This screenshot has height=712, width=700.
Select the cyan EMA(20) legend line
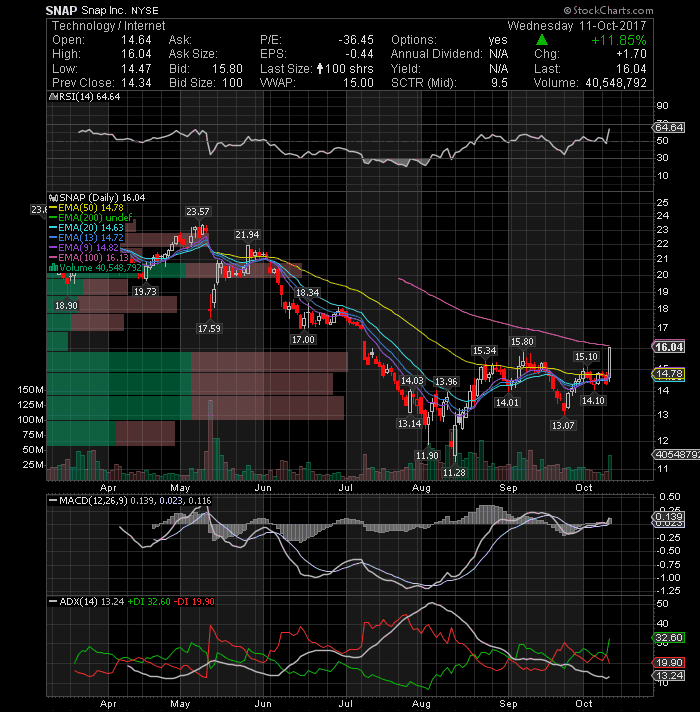click(x=53, y=228)
